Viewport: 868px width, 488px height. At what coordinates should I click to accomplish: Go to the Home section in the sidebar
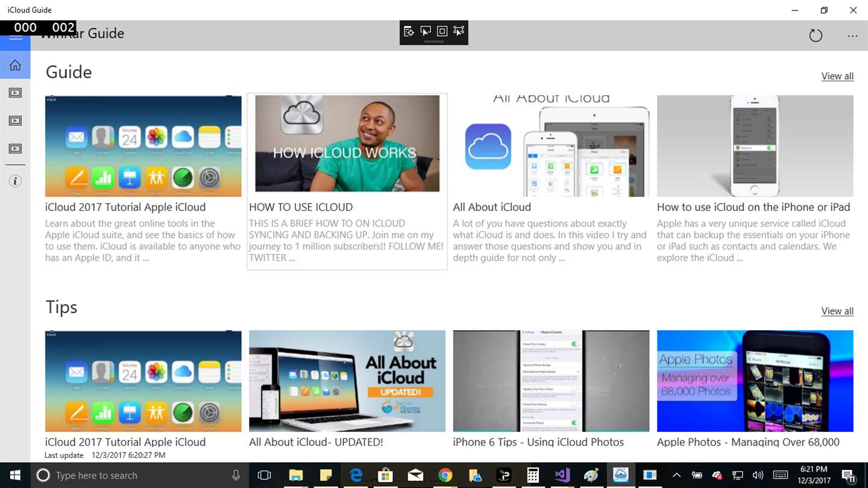point(15,65)
